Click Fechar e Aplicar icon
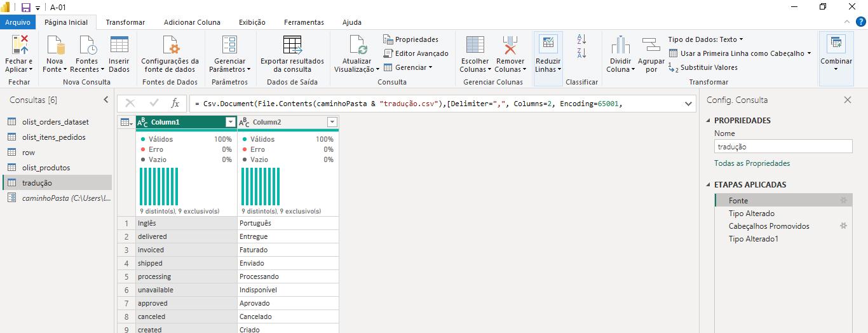This screenshot has width=868, height=333. coord(20,45)
